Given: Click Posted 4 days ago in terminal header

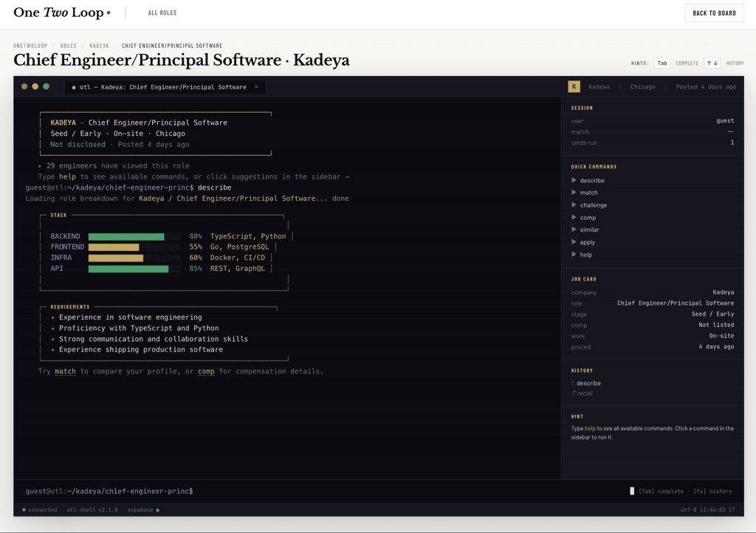Looking at the screenshot, I should [706, 87].
